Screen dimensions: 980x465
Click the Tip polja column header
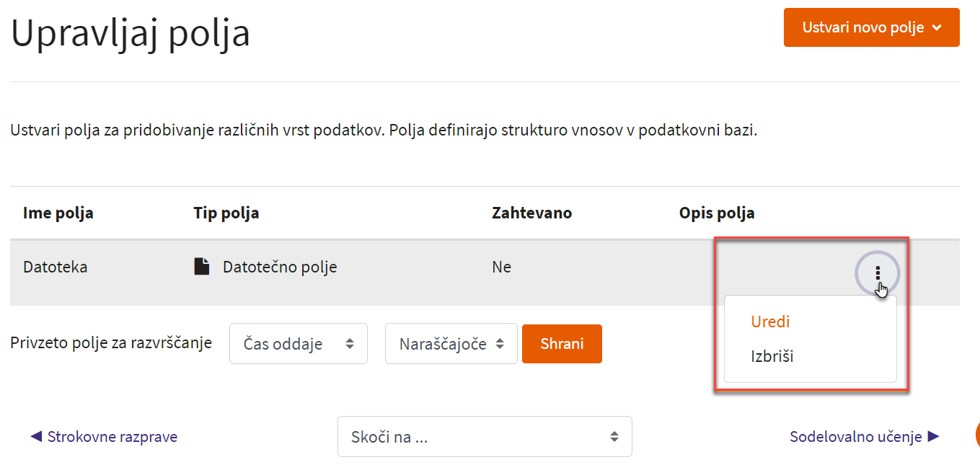[x=226, y=213]
